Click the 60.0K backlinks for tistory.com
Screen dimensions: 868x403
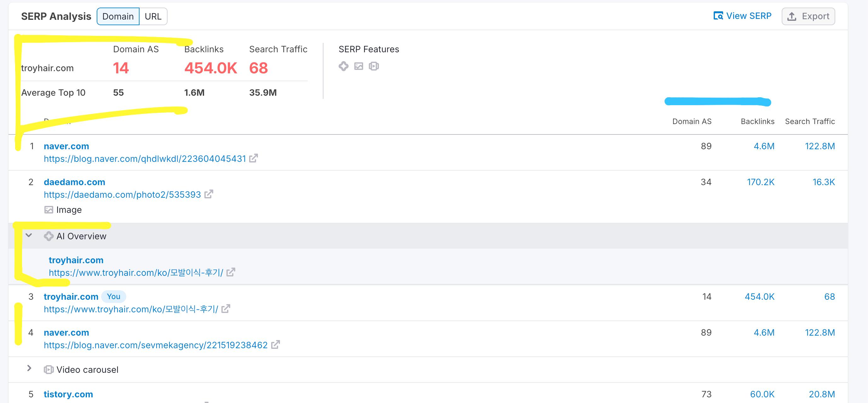pyautogui.click(x=762, y=394)
